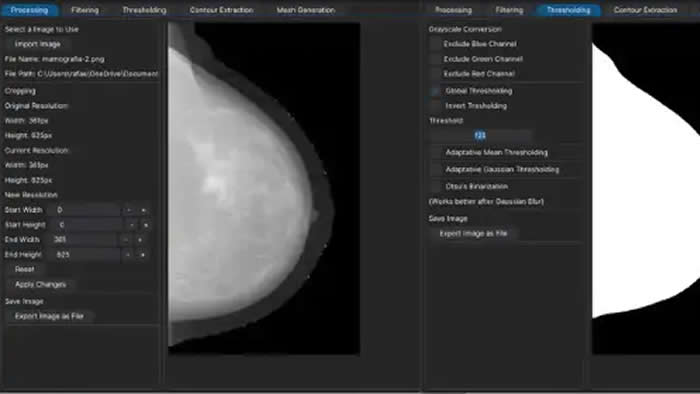Decrease End Width with minus button
700x394 pixels.
coord(125,240)
